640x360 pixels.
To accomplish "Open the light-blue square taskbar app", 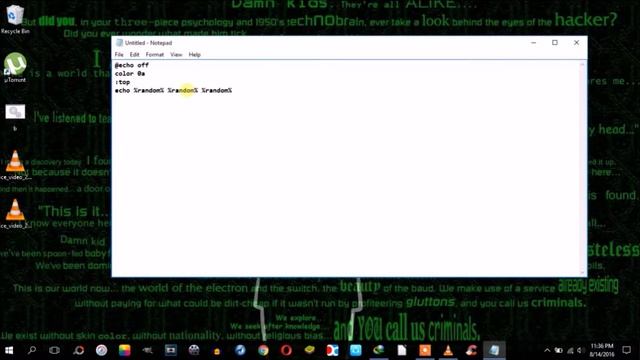I will point(356,350).
